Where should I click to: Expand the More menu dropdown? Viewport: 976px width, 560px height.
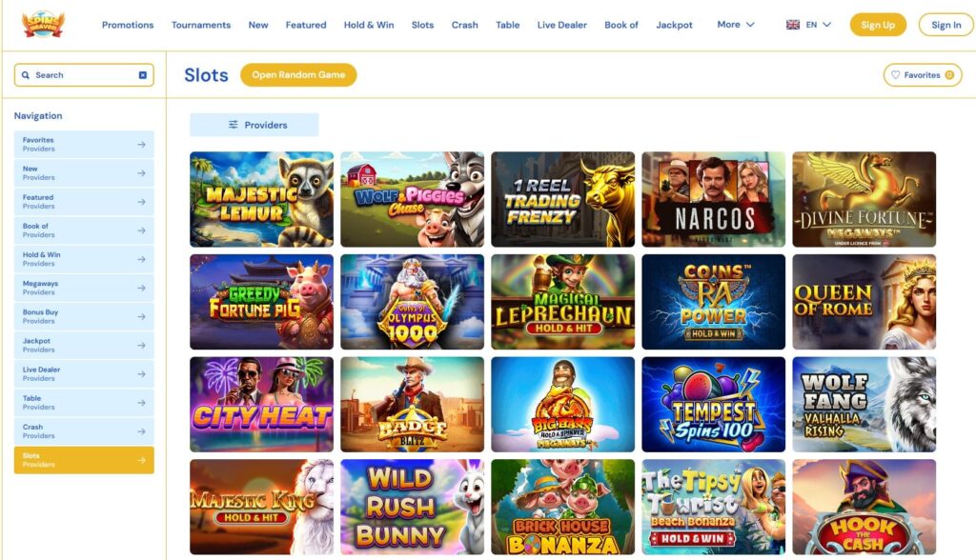(735, 24)
